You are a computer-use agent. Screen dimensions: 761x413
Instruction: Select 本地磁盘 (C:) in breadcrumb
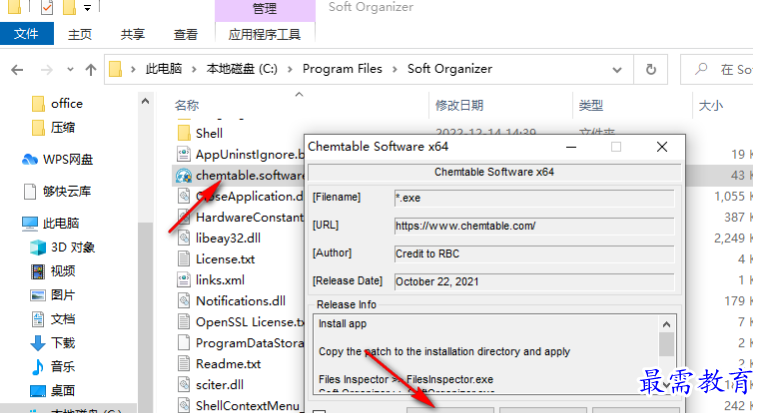point(242,69)
